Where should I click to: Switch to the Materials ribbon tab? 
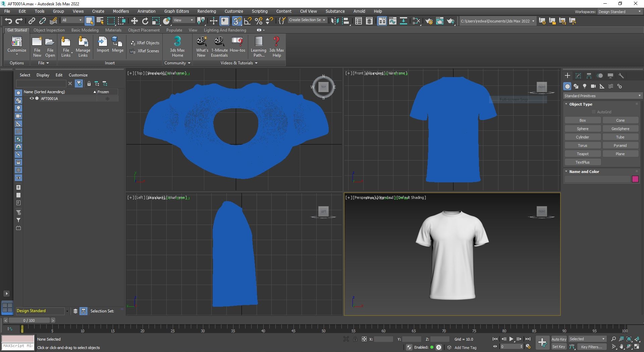(x=113, y=30)
